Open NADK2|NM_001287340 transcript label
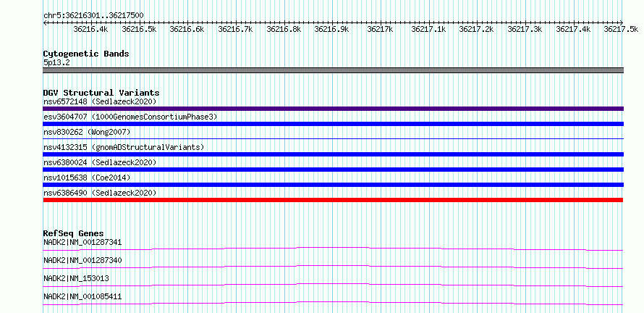Image resolution: width=644 pixels, height=313 pixels. point(82,260)
